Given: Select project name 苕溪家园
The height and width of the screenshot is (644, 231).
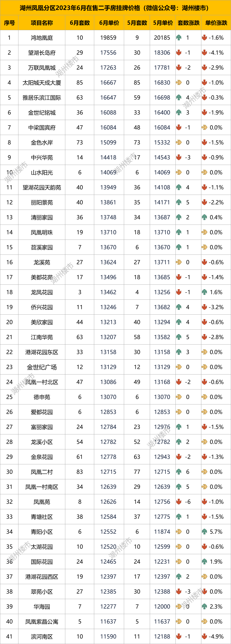Looking at the screenshot, I should pos(42,248).
